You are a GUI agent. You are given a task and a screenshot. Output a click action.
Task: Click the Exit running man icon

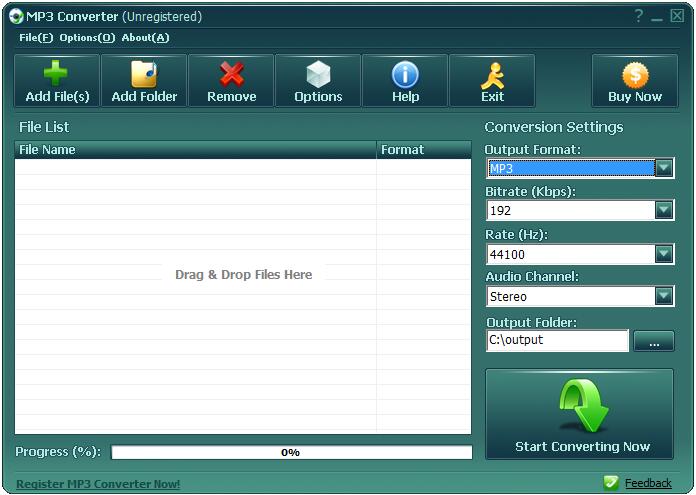[x=492, y=75]
